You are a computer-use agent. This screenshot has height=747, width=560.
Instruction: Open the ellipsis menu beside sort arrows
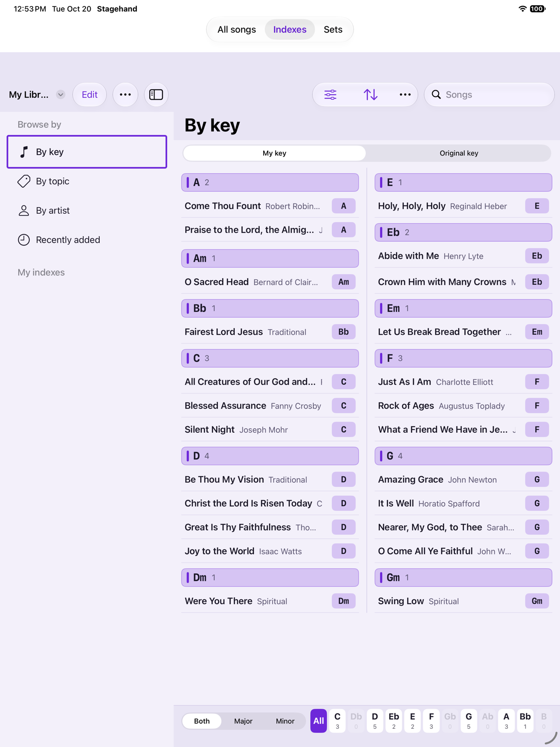[x=405, y=95]
